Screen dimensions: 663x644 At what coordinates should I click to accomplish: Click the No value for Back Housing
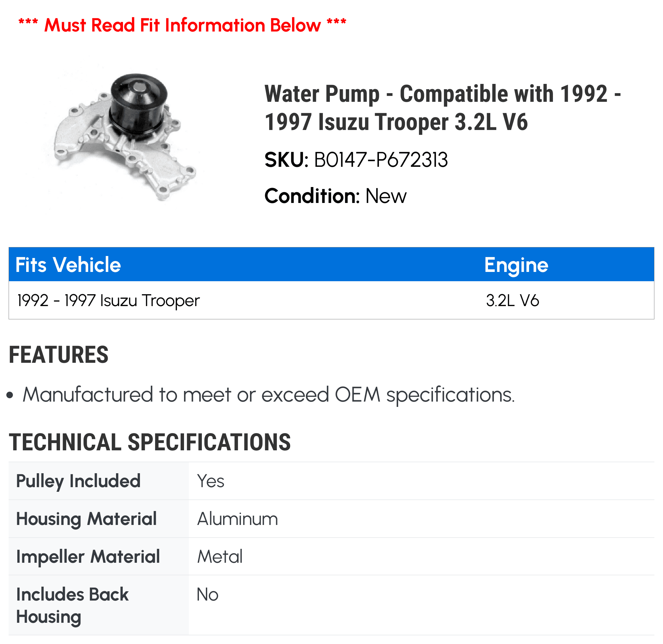208,595
